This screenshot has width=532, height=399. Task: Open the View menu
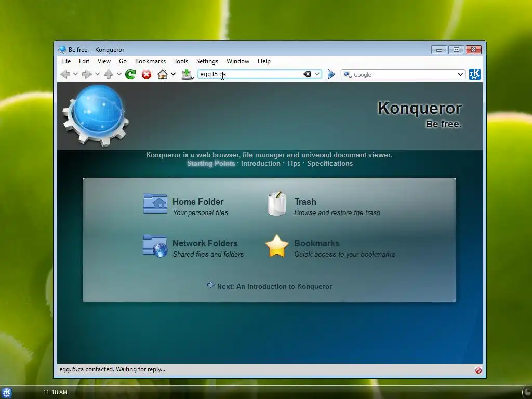pyautogui.click(x=104, y=61)
